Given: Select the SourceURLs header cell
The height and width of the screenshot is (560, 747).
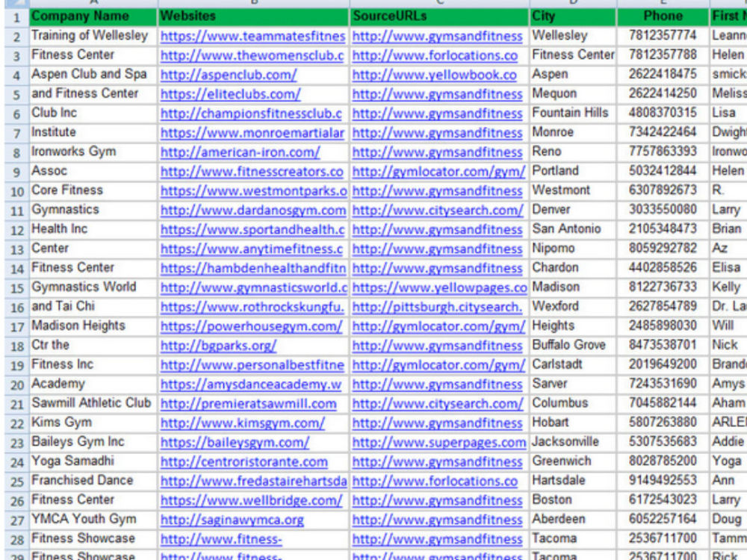Looking at the screenshot, I should 439,16.
